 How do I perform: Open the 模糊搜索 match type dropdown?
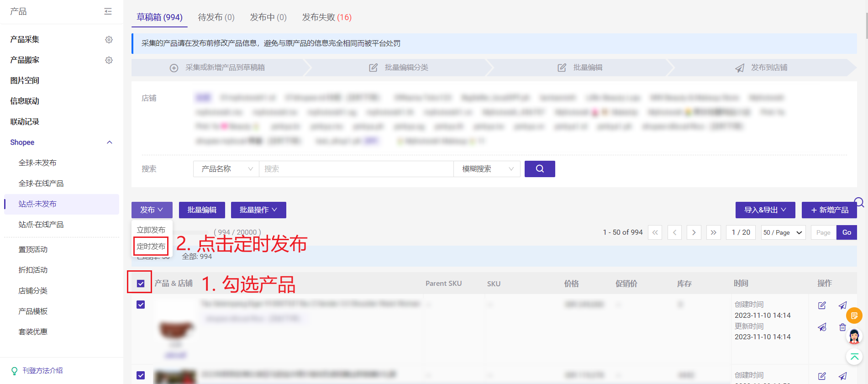tap(487, 169)
